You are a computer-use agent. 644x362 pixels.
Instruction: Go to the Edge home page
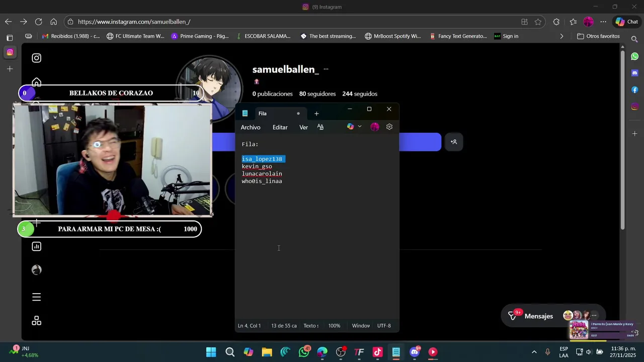point(53,22)
